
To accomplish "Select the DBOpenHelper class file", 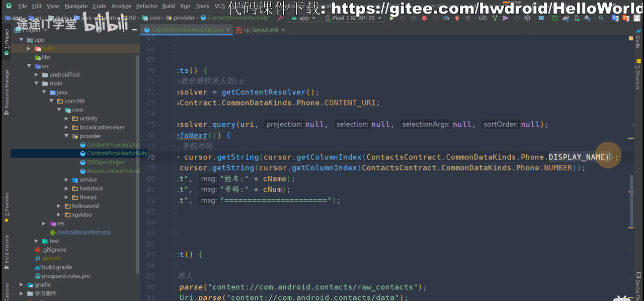I will pyautogui.click(x=103, y=162).
